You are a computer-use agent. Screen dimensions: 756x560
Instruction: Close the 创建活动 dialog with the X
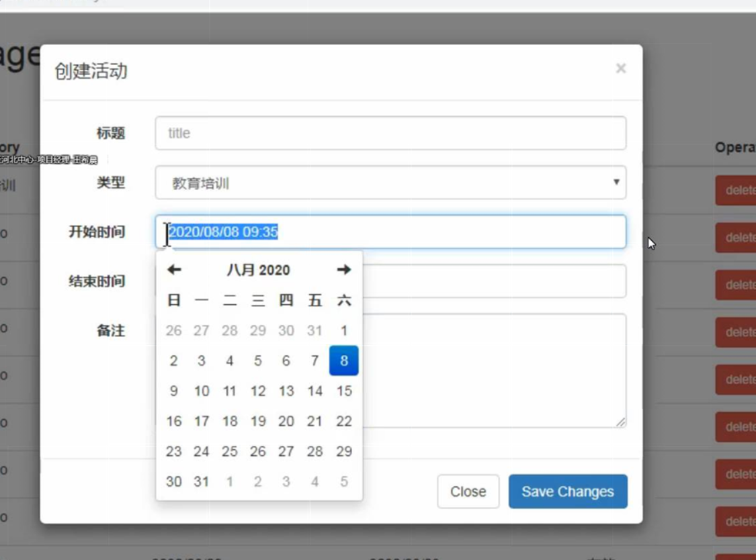620,68
